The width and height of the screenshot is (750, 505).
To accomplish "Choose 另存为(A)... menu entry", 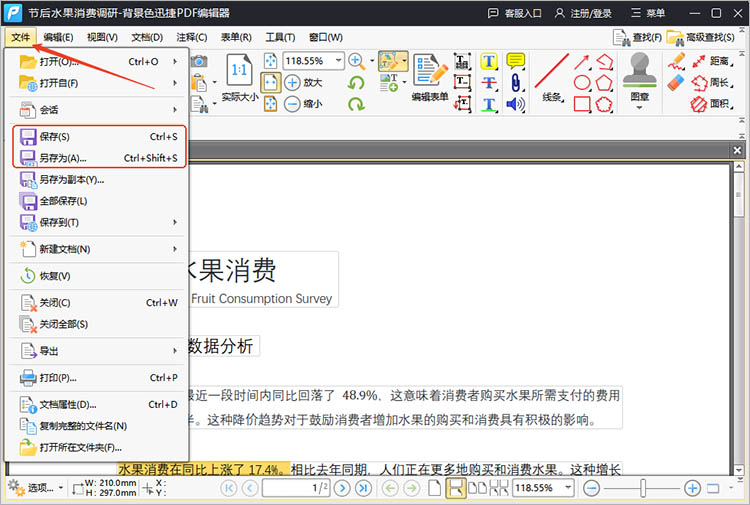I will tap(98, 158).
